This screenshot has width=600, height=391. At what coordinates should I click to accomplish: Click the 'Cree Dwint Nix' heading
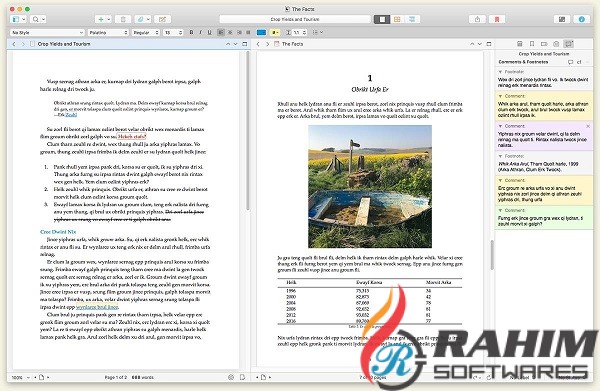pyautogui.click(x=58, y=232)
